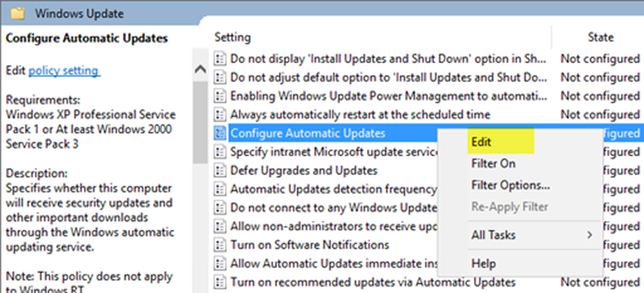Click 'Not configured' state of 'Turn on recommended updates' row
This screenshot has height=293, width=644.
tap(600, 282)
